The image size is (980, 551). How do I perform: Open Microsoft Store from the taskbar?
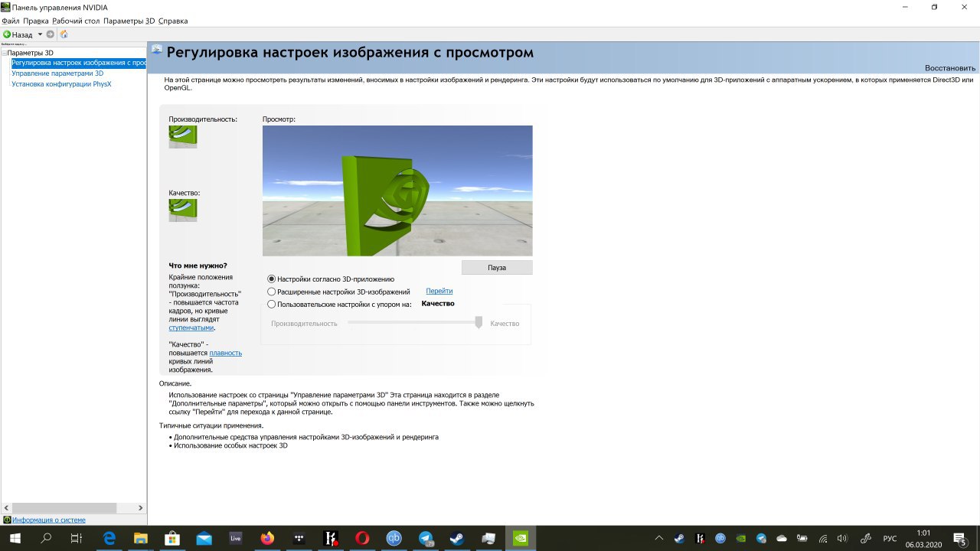(172, 538)
